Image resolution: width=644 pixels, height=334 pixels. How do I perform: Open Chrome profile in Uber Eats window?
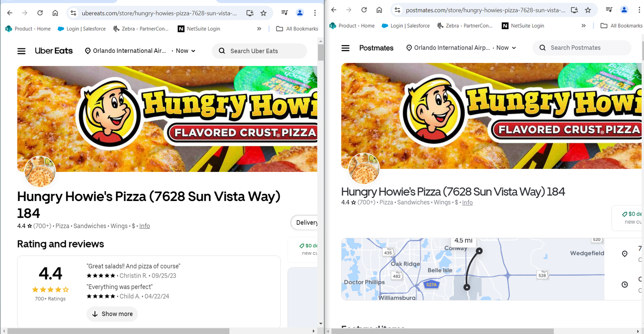tap(300, 13)
